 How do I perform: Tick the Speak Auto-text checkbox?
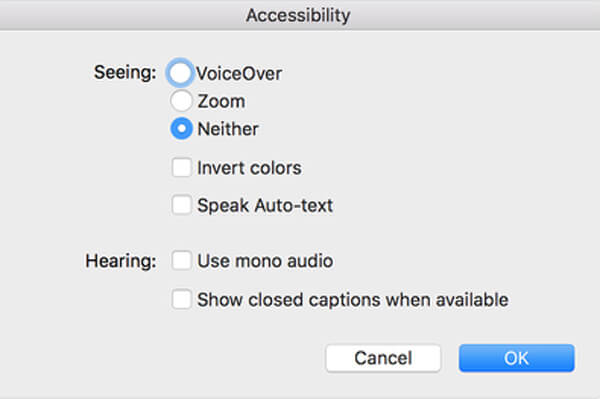tap(181, 205)
